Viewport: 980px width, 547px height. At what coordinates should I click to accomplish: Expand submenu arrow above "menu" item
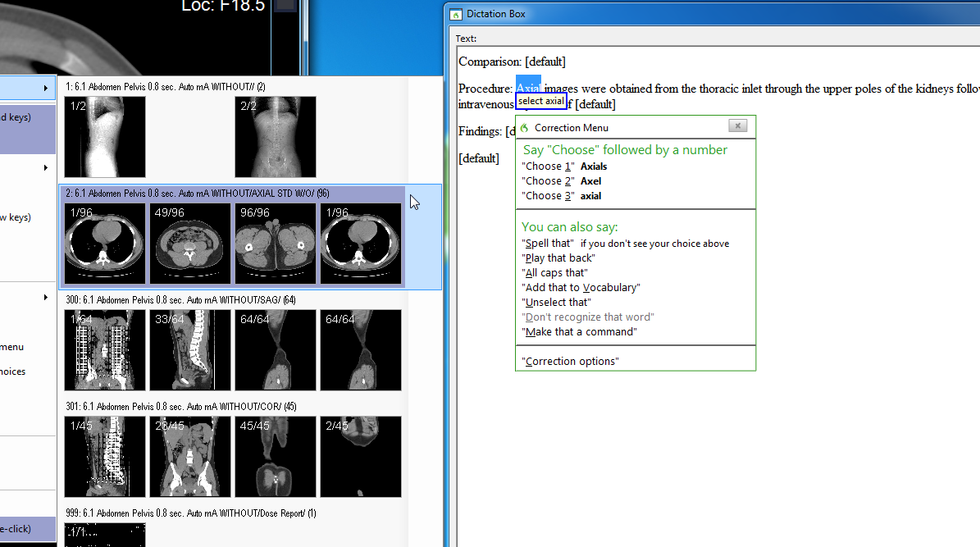(x=46, y=298)
